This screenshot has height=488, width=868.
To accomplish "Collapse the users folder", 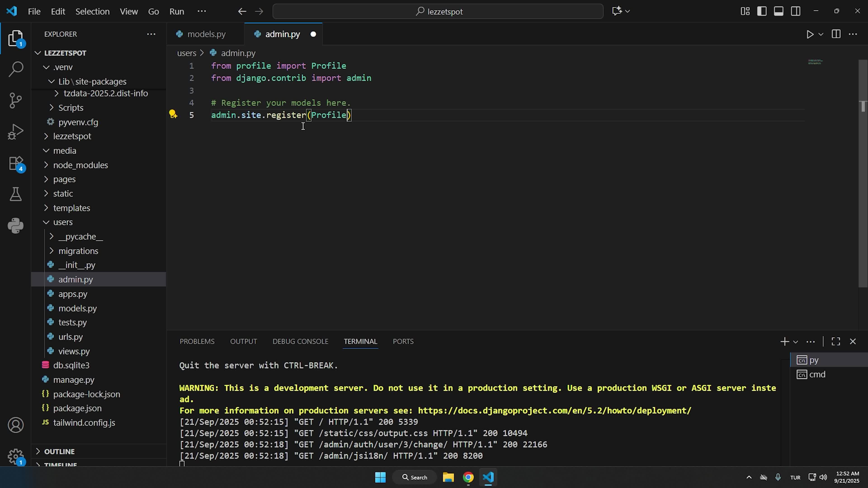I will 63,222.
